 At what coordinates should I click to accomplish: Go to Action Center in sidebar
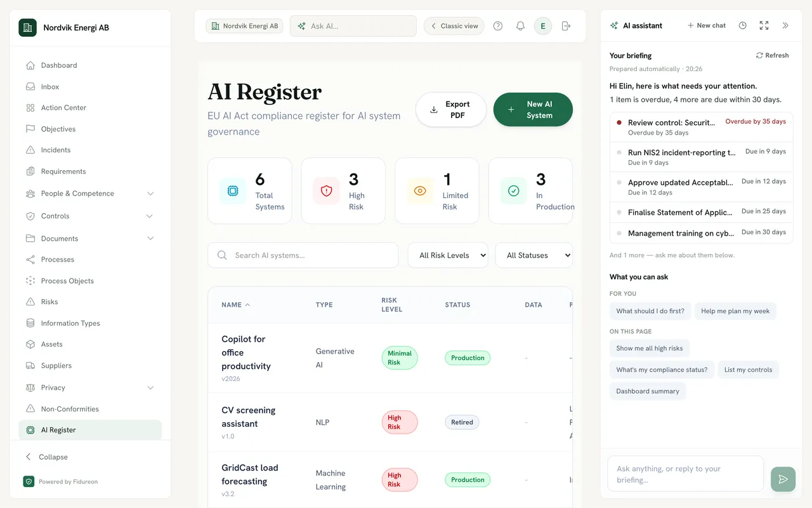[x=90, y=108]
